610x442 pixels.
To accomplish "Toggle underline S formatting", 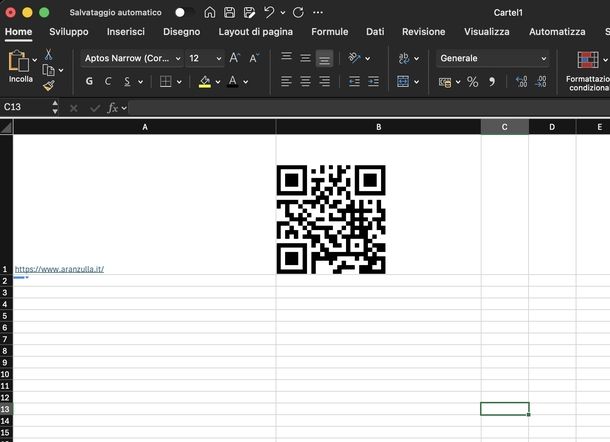I will pyautogui.click(x=127, y=81).
